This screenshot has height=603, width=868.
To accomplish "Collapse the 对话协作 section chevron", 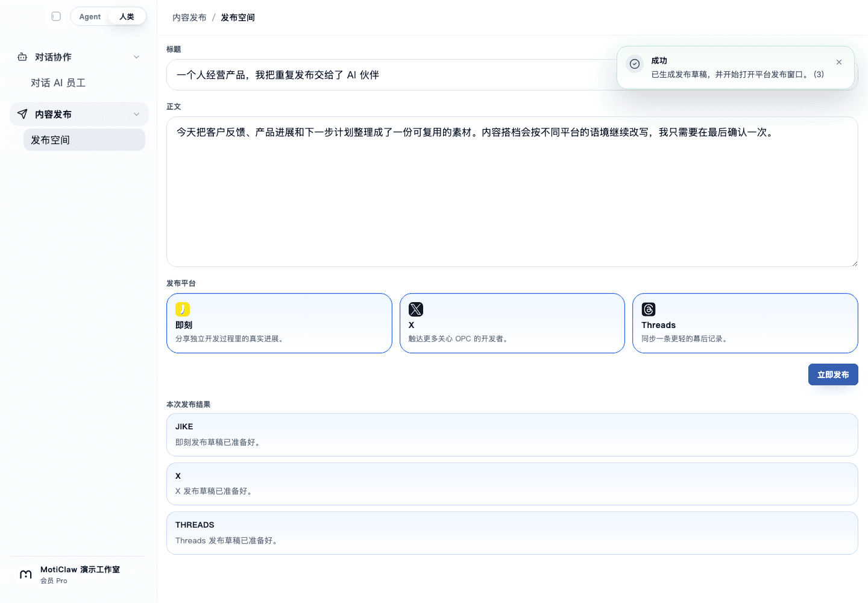I will [x=136, y=57].
